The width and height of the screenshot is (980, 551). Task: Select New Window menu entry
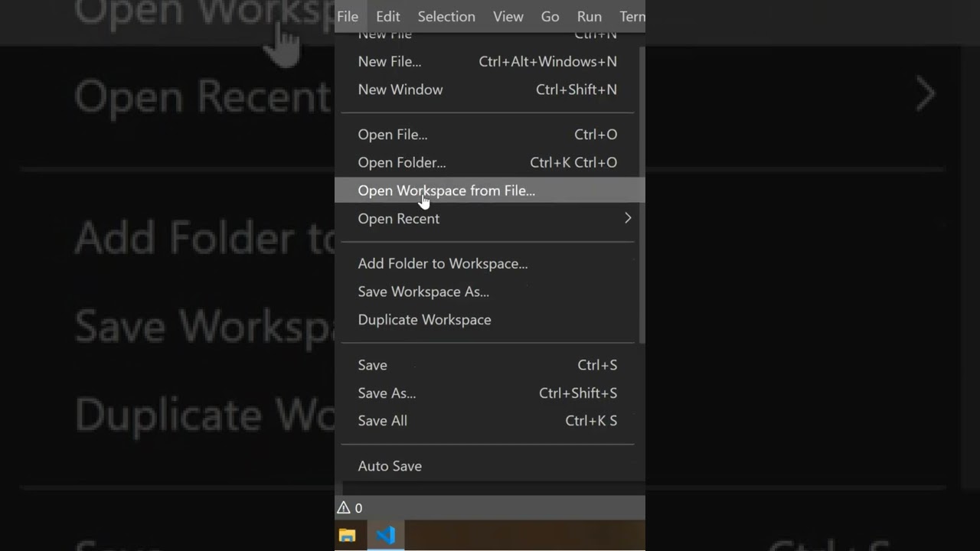[x=488, y=90]
